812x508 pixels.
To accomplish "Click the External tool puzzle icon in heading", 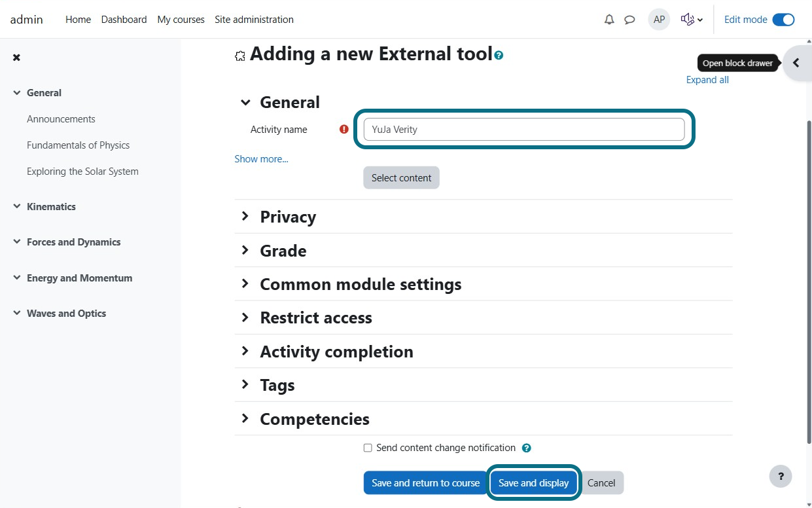I will [239, 56].
